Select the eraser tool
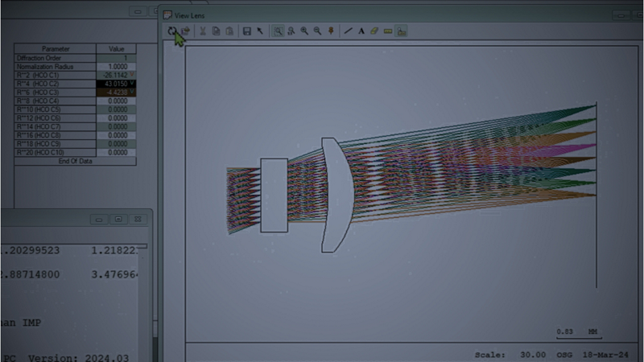 point(374,31)
